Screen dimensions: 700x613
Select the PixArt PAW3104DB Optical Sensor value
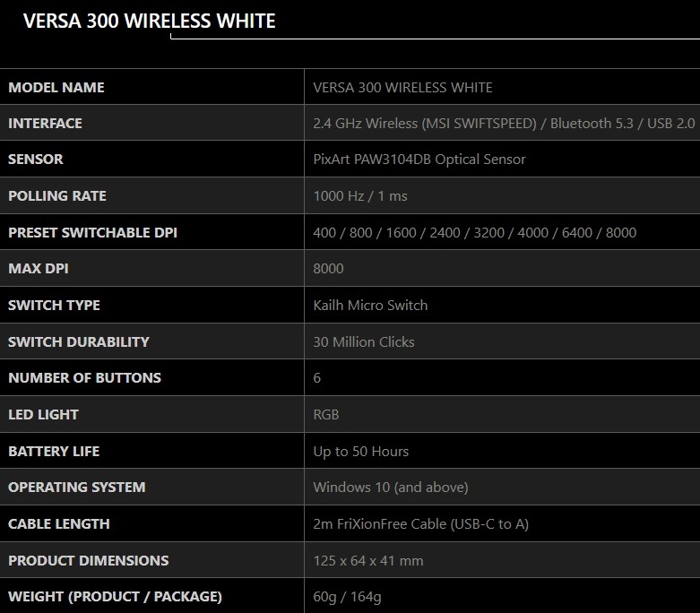(x=419, y=159)
